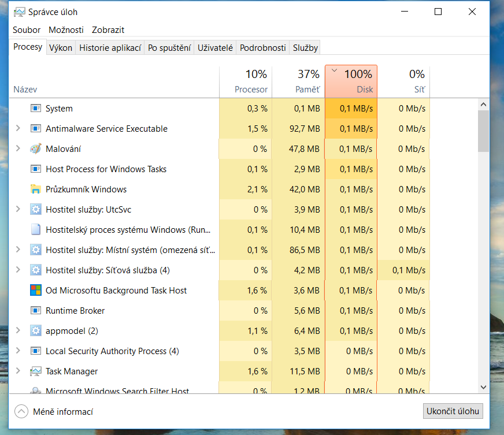Click the Task Manager process icon
Viewport: 504px width, 435px height.
click(x=36, y=371)
